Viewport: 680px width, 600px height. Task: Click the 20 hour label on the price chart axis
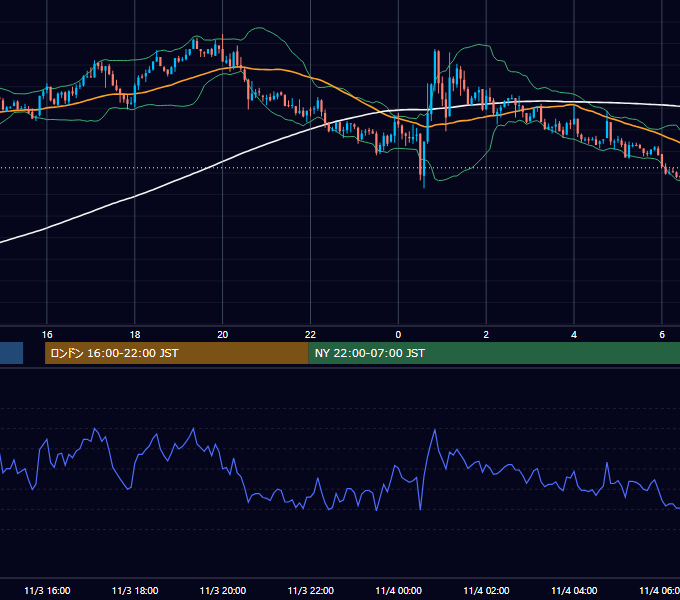[222, 335]
